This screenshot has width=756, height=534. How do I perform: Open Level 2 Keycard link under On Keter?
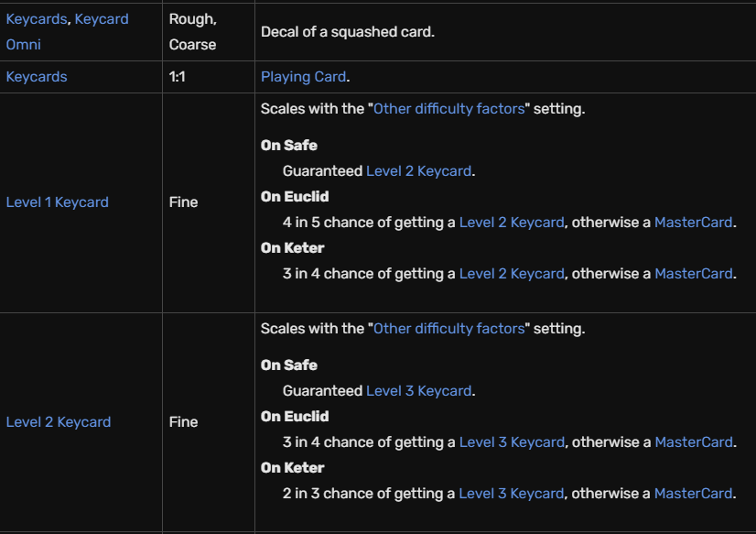tap(512, 274)
